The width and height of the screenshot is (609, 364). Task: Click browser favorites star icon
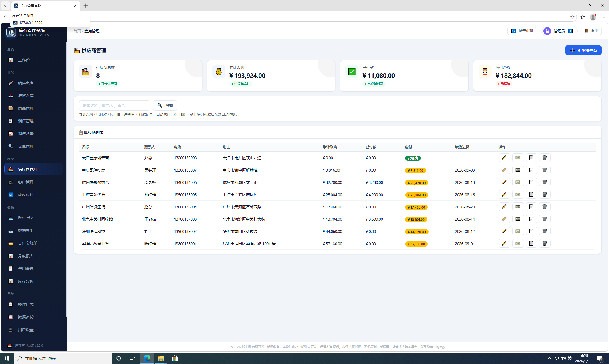572,17
